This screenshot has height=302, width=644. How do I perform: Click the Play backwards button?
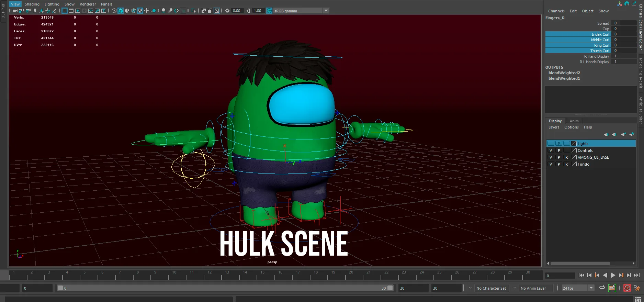(605, 275)
